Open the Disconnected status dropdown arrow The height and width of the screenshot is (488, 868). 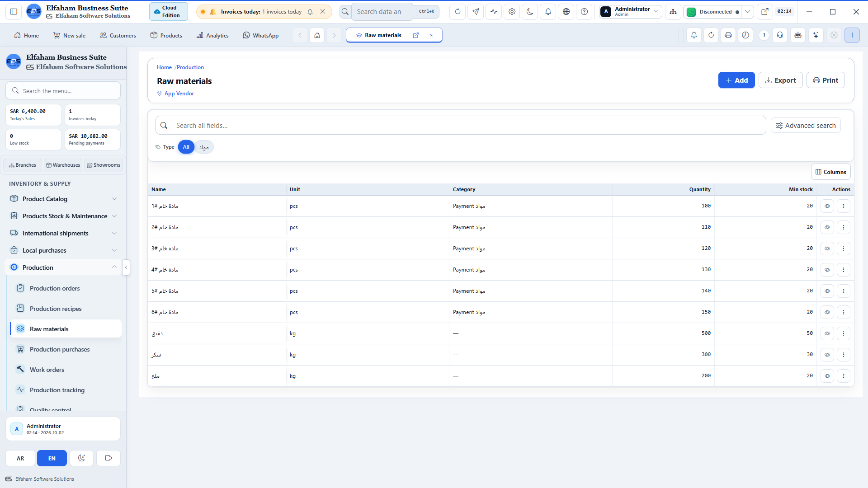[748, 12]
